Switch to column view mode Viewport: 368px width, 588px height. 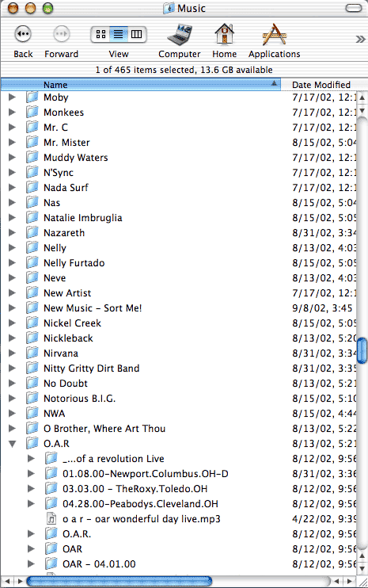coord(137,35)
